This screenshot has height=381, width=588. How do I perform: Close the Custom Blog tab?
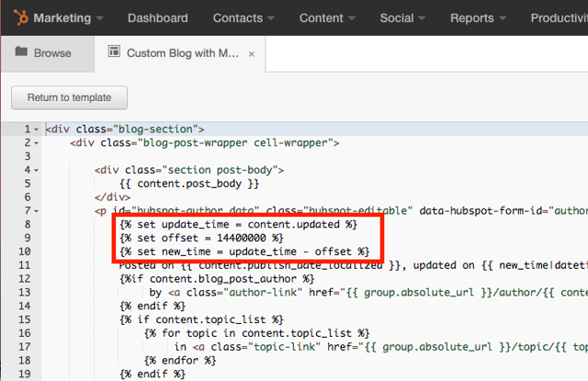click(x=252, y=54)
